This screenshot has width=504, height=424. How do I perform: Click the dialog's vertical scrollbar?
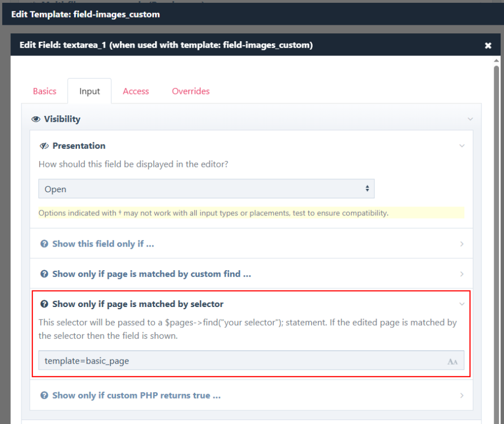coord(497,226)
